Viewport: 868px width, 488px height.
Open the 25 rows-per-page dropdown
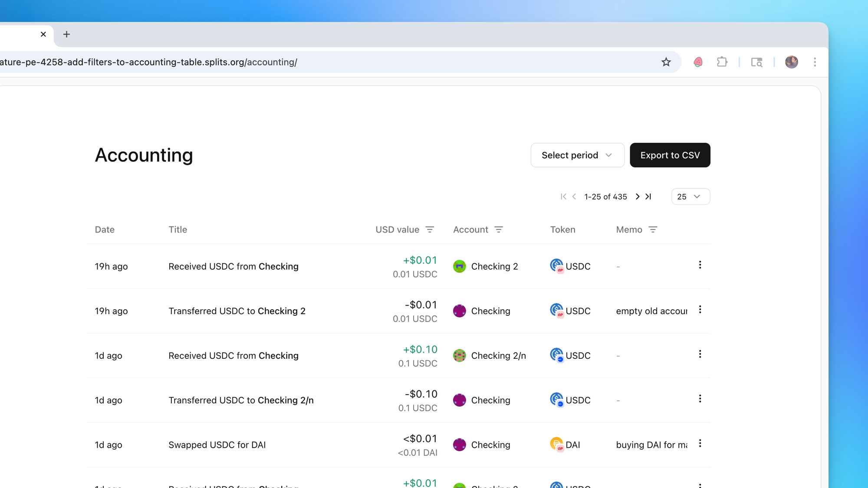pos(690,197)
